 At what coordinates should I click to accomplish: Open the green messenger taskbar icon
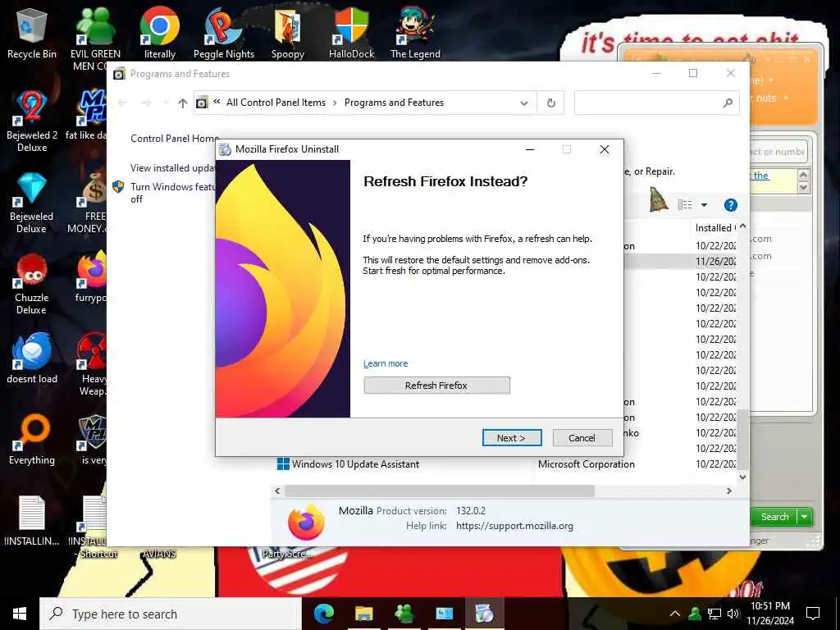pos(404,614)
